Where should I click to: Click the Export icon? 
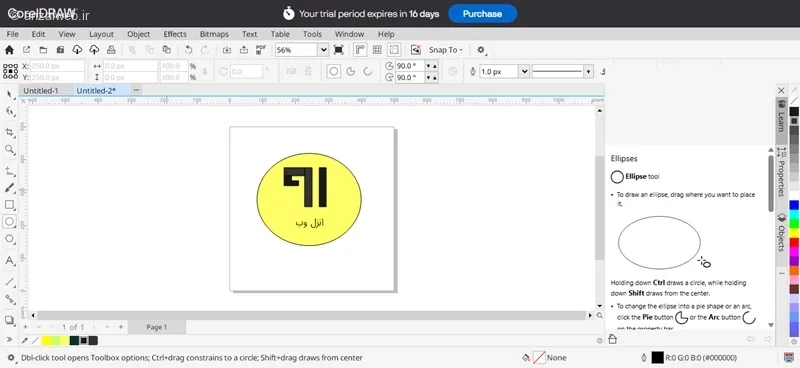(x=244, y=50)
